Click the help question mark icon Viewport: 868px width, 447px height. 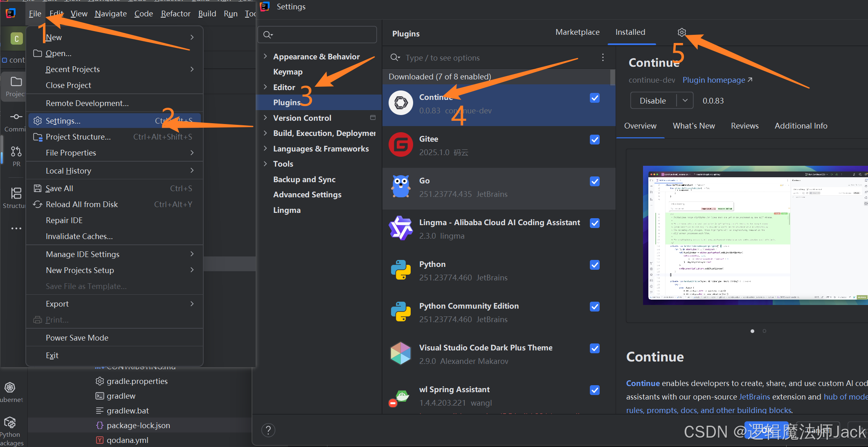coord(268,430)
